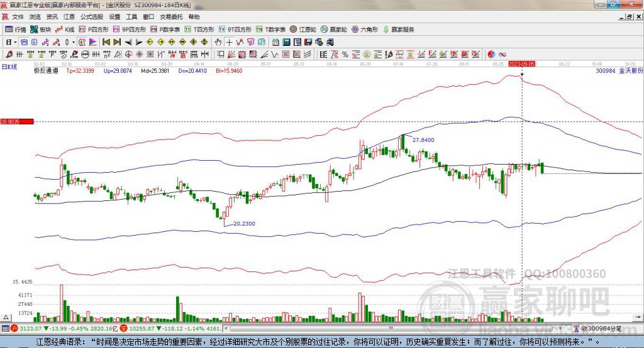Click the gold 金 circle icon
This screenshot has width=644, height=348.
tap(367, 54)
